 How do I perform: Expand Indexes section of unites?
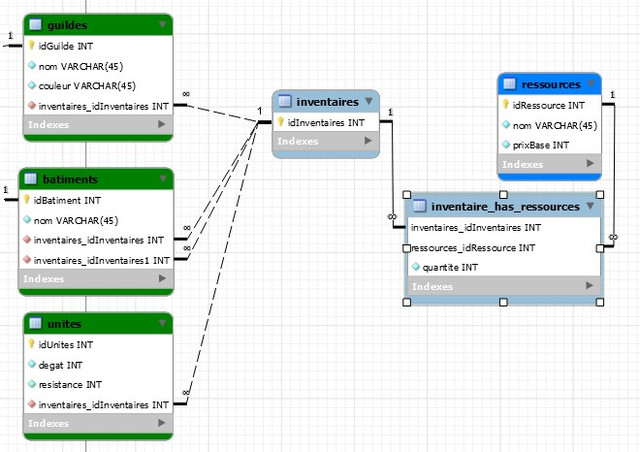(162, 423)
